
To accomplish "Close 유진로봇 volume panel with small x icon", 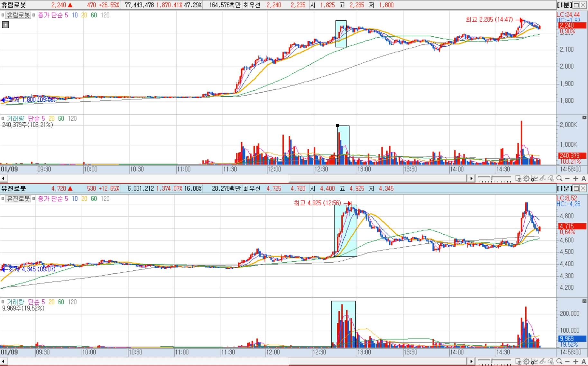I will [x=584, y=301].
